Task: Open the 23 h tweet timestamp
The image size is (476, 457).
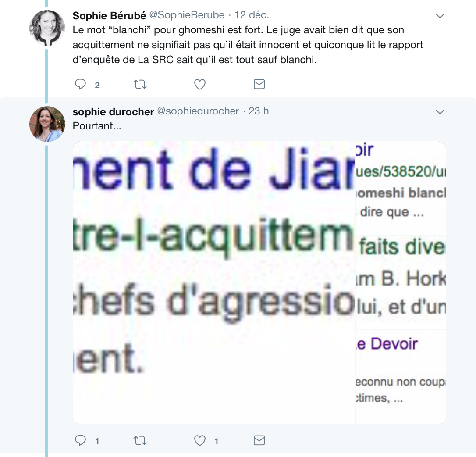Action: 259,111
